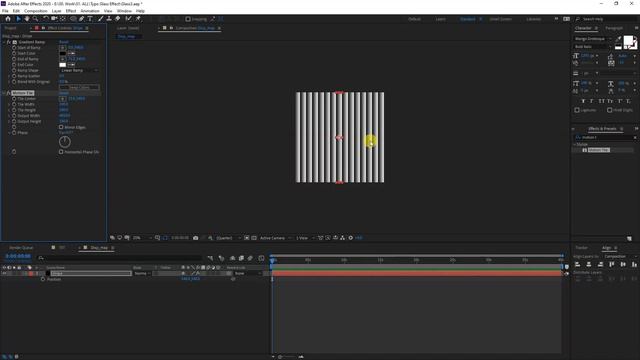This screenshot has height=360, width=640.
Task: Select the Pan Behind anchor point tool
Action: pos(63,19)
